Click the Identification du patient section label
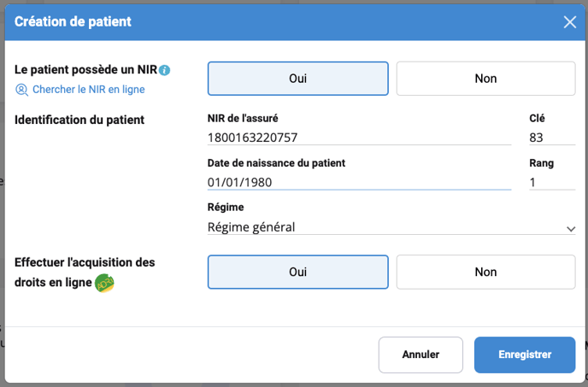Image resolution: width=588 pixels, height=387 pixels. click(79, 120)
